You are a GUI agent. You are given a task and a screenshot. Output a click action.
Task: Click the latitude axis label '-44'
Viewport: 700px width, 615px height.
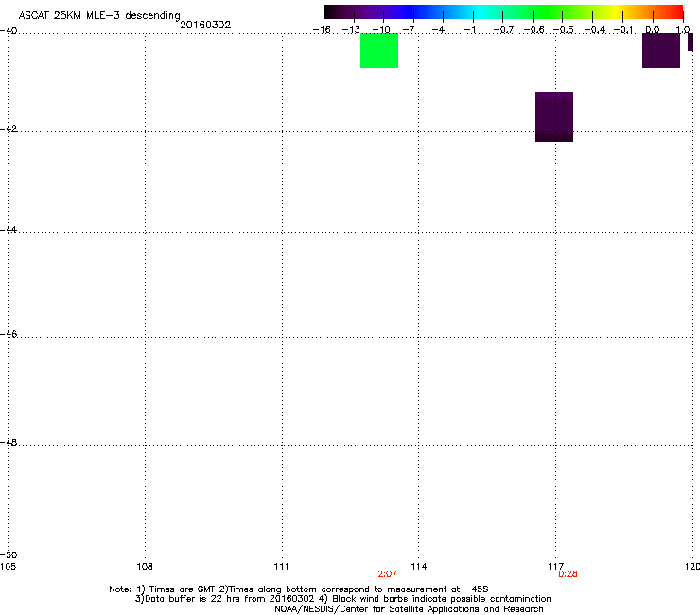[x=9, y=230]
